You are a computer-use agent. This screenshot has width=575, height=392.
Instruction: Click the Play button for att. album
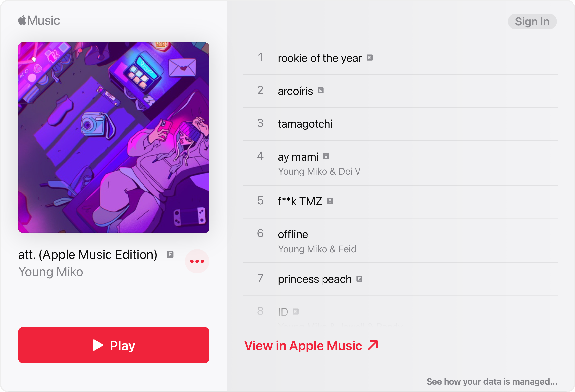pos(114,346)
